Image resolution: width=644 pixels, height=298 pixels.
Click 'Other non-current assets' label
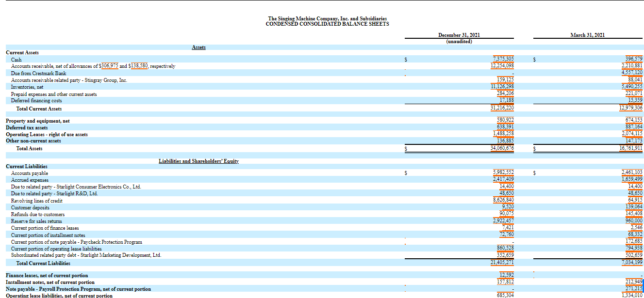[x=33, y=141]
